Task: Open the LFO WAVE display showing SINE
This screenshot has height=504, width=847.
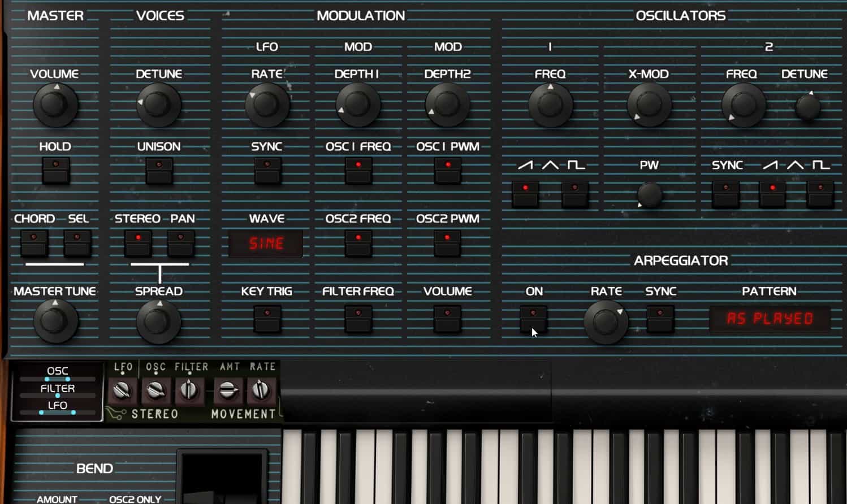Action: (x=266, y=244)
